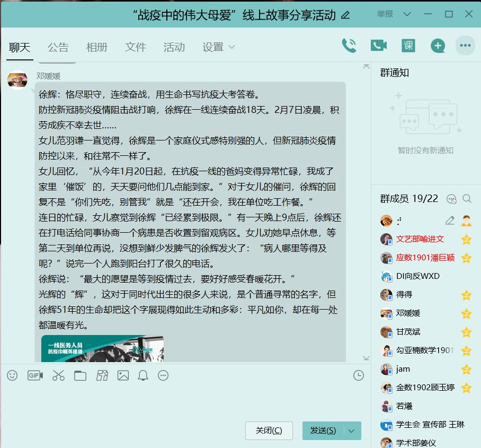Image resolution: width=481 pixels, height=448 pixels.
Task: Expand the three-dots more menu at top right
Action: coord(465,46)
